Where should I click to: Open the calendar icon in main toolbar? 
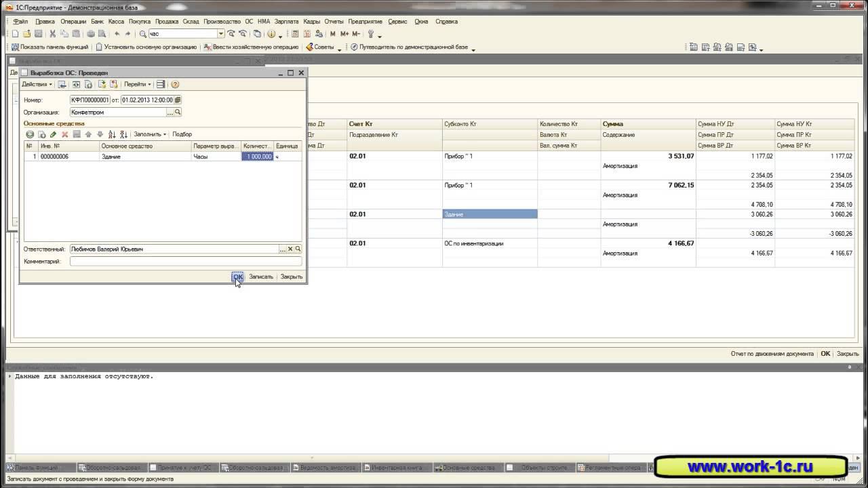pos(307,34)
